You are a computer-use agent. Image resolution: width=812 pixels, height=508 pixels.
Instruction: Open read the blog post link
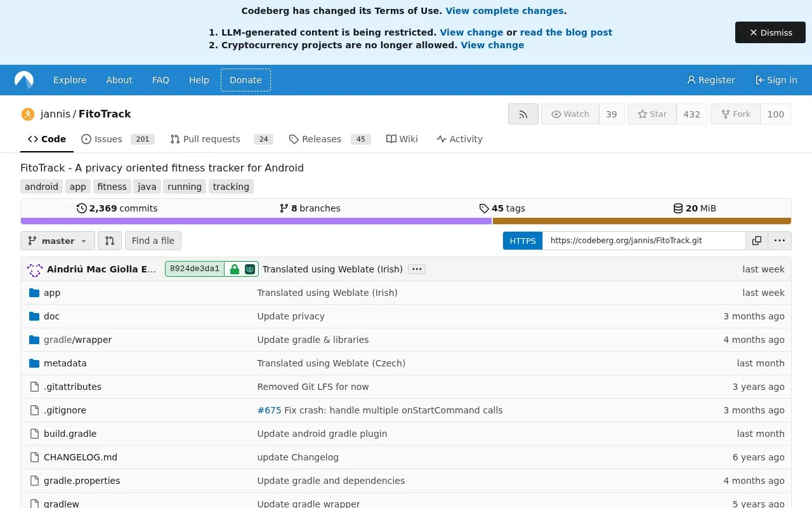pos(566,32)
